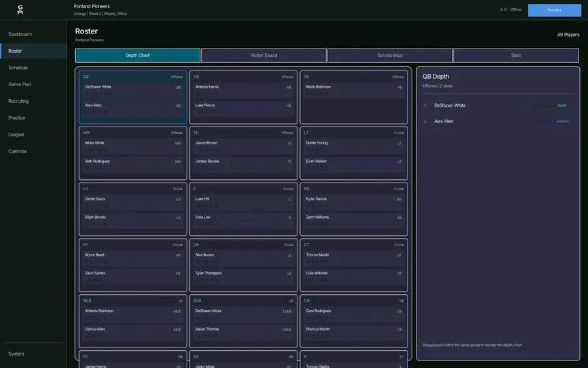This screenshot has height=368, width=588.
Task: Select Antonio Harris at HB
Action: tap(243, 90)
